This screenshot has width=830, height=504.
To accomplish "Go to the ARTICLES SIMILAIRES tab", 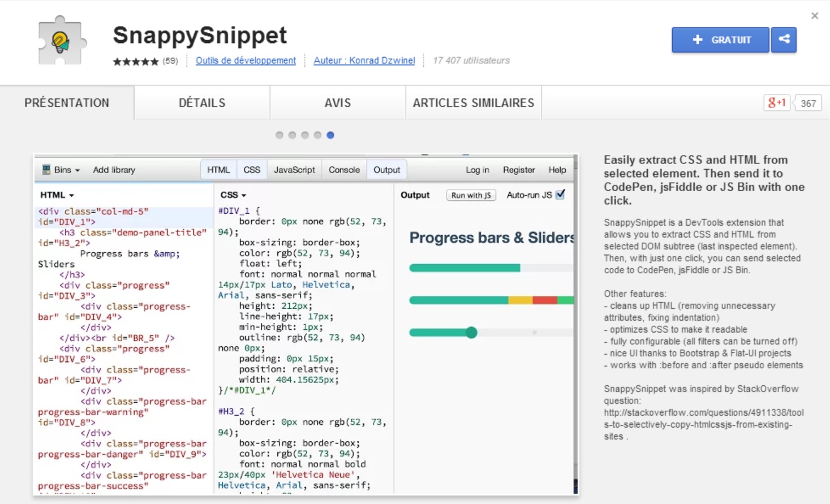I will click(474, 103).
